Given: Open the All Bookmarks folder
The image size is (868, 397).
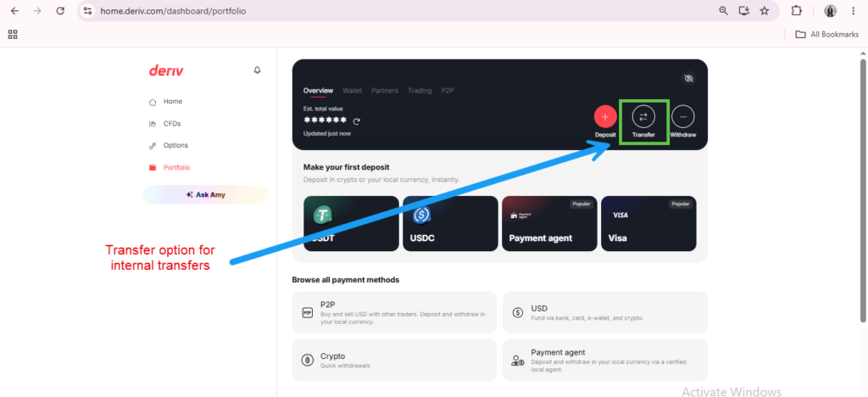Looking at the screenshot, I should (826, 34).
